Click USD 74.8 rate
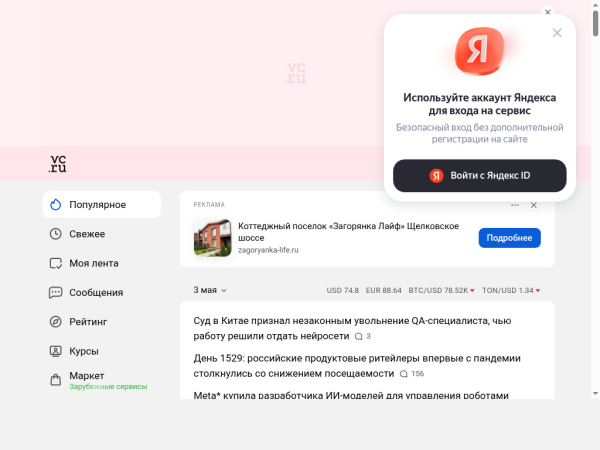The height and width of the screenshot is (450, 600). (342, 290)
